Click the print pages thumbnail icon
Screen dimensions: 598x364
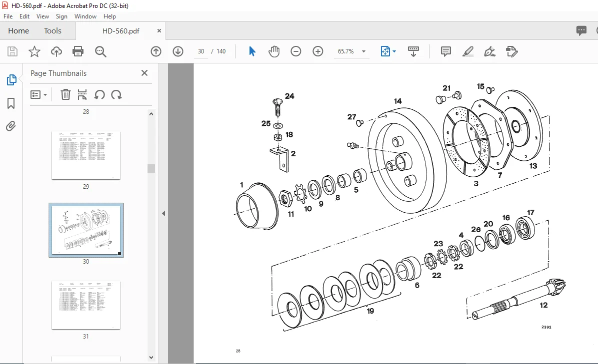82,94
